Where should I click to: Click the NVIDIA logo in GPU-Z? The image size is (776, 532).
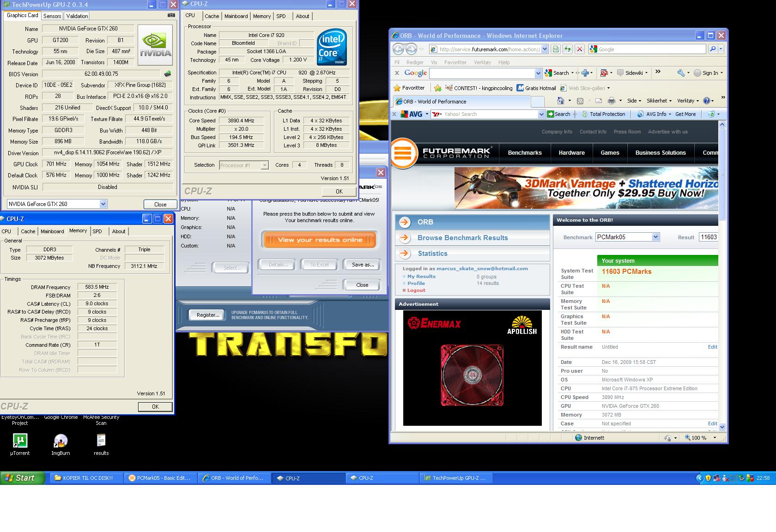[x=155, y=45]
